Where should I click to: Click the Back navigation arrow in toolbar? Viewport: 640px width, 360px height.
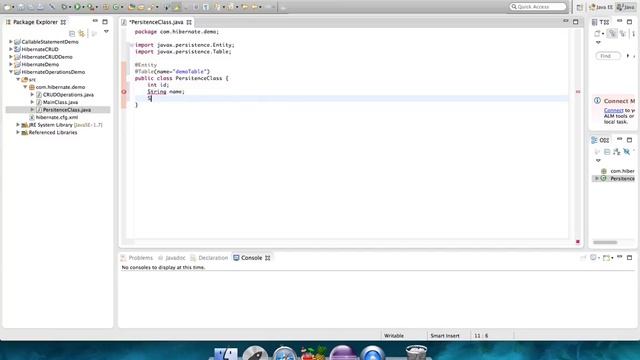[x=255, y=7]
